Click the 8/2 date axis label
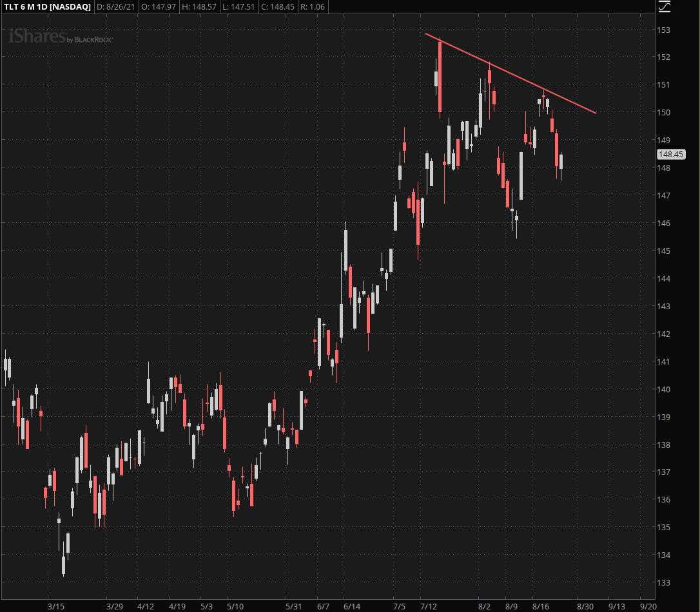The image size is (700, 612). [484, 606]
